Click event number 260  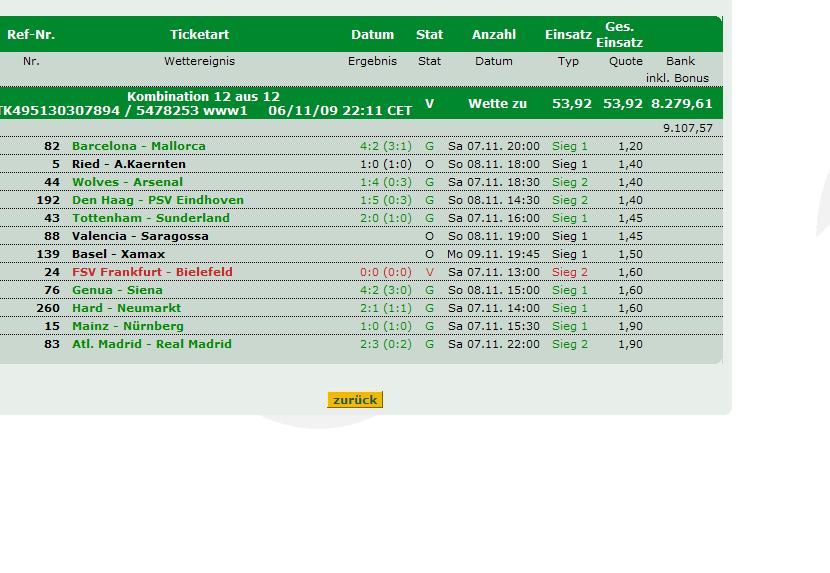[x=48, y=308]
